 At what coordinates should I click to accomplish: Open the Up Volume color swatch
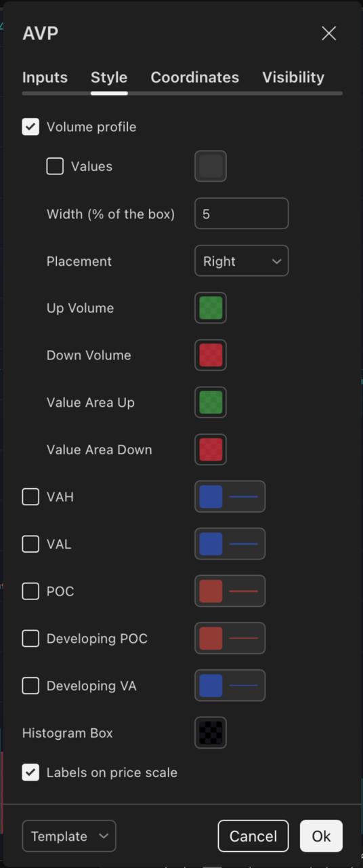coord(211,308)
